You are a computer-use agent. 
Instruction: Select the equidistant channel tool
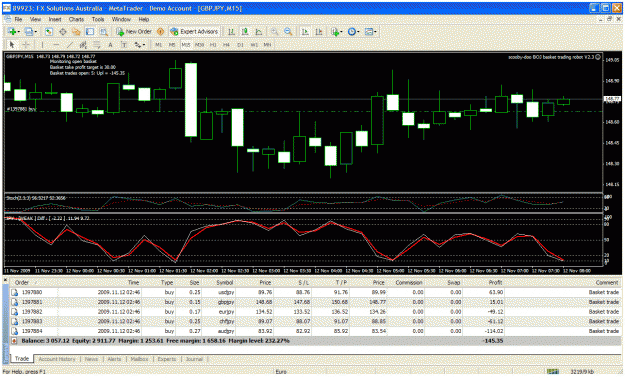[83, 45]
